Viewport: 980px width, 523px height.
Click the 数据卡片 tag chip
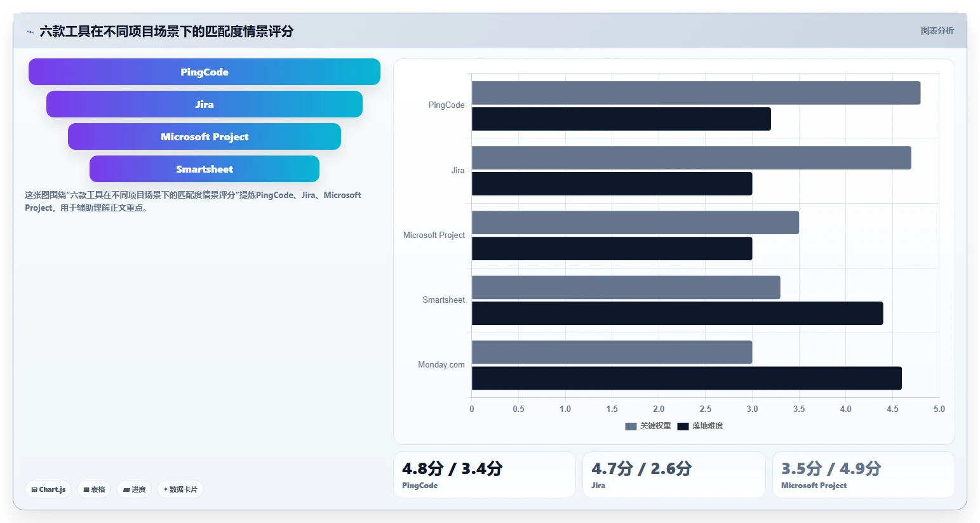pyautogui.click(x=180, y=489)
